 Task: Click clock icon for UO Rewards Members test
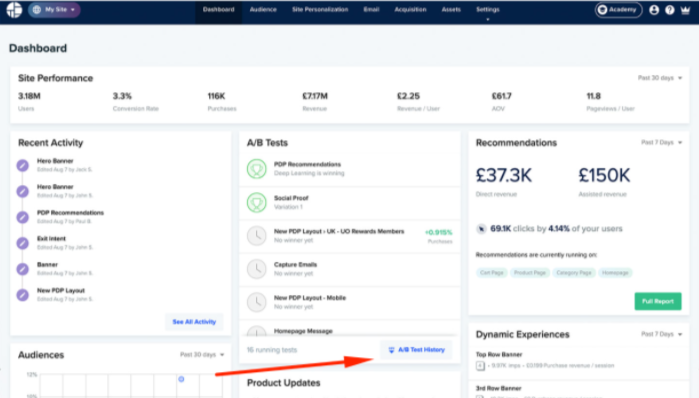pyautogui.click(x=257, y=236)
